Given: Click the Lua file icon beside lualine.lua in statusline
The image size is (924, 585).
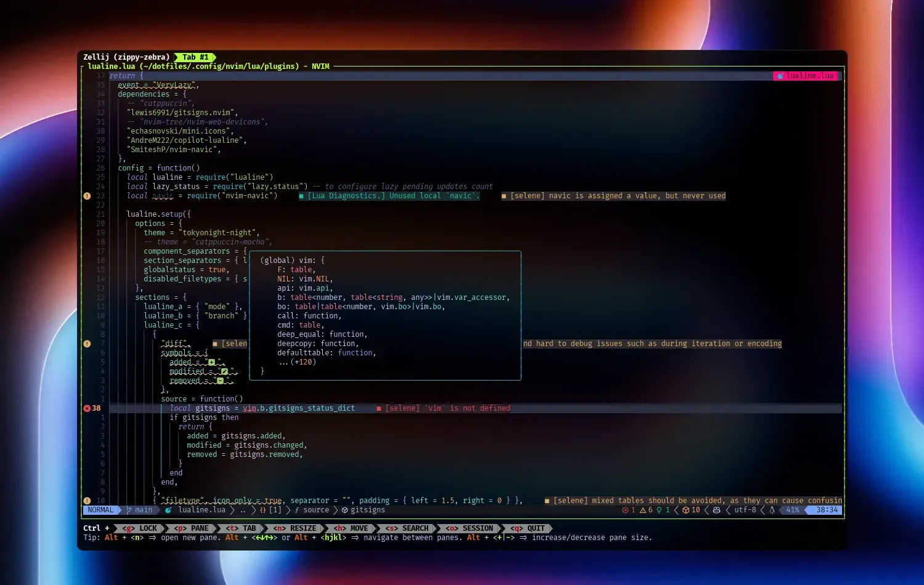Looking at the screenshot, I should (x=168, y=510).
